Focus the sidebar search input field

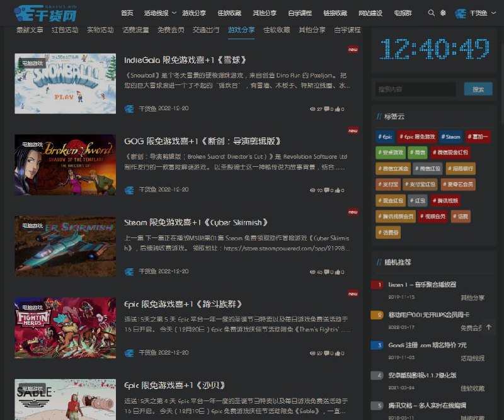pos(415,89)
